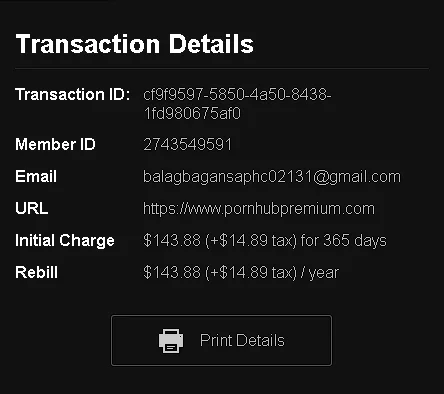
Task: Click the gmail email address value
Action: 272,177
